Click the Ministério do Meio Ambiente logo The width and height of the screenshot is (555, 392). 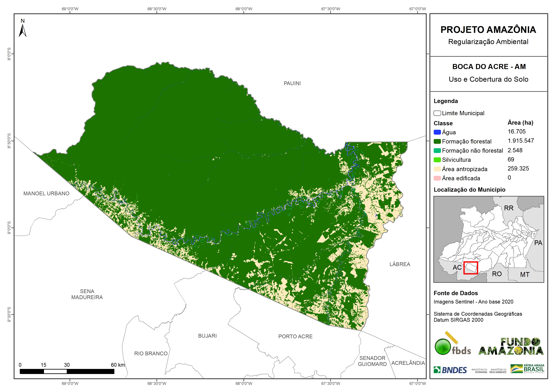coord(498,371)
